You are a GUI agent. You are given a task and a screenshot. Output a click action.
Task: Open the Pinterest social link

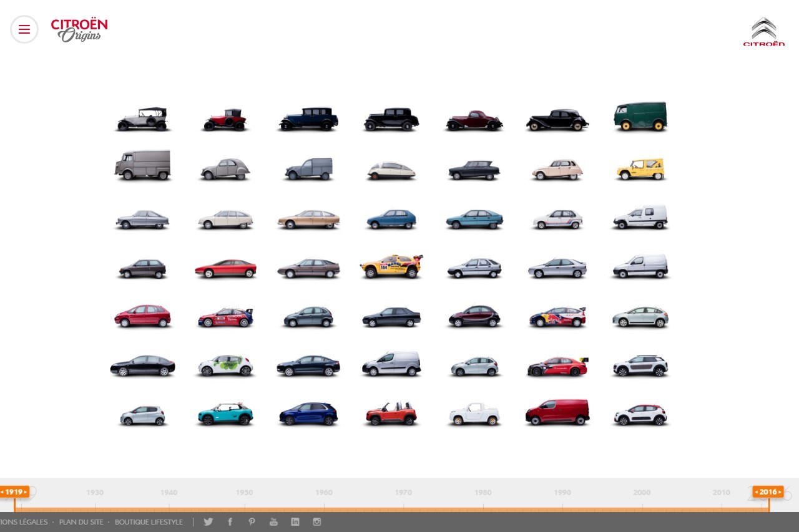252,522
